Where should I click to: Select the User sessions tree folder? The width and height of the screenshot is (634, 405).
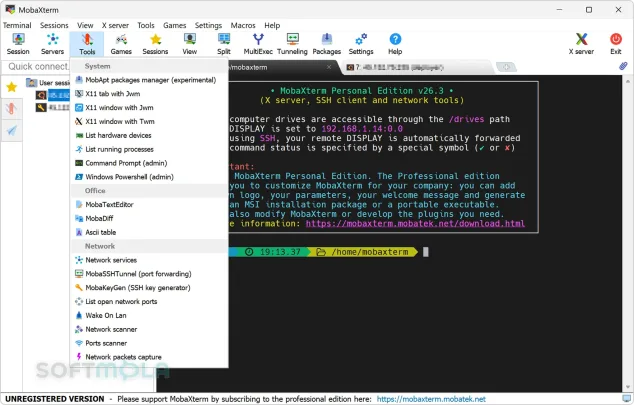tap(48, 82)
